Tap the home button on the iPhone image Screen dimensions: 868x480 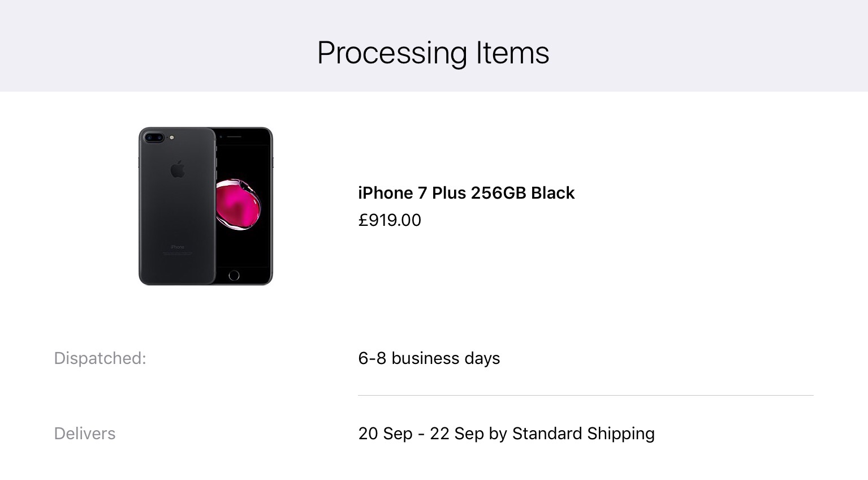(234, 276)
